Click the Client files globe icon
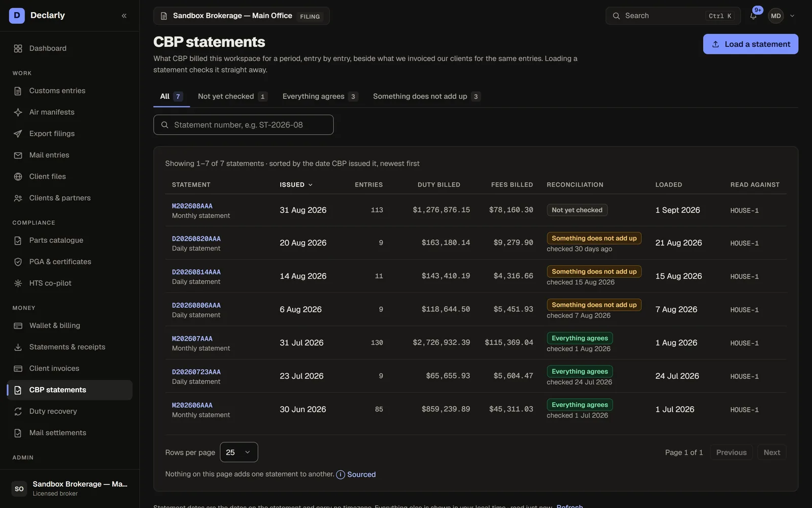 (x=18, y=177)
